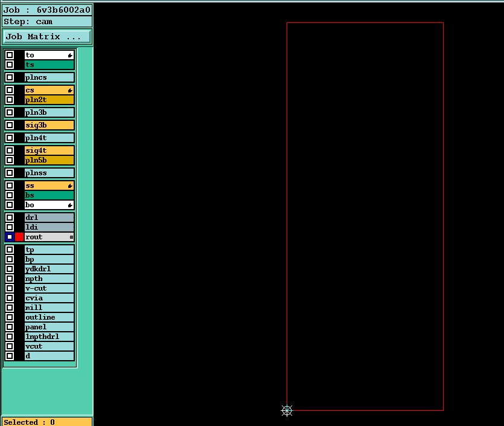
Task: Select the ts layer name
Action: [x=49, y=65]
